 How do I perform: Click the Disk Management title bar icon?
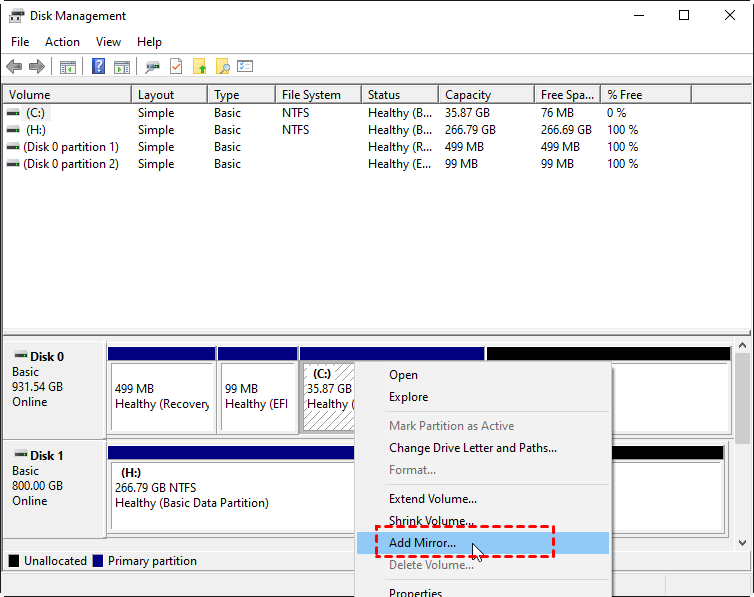pos(16,15)
